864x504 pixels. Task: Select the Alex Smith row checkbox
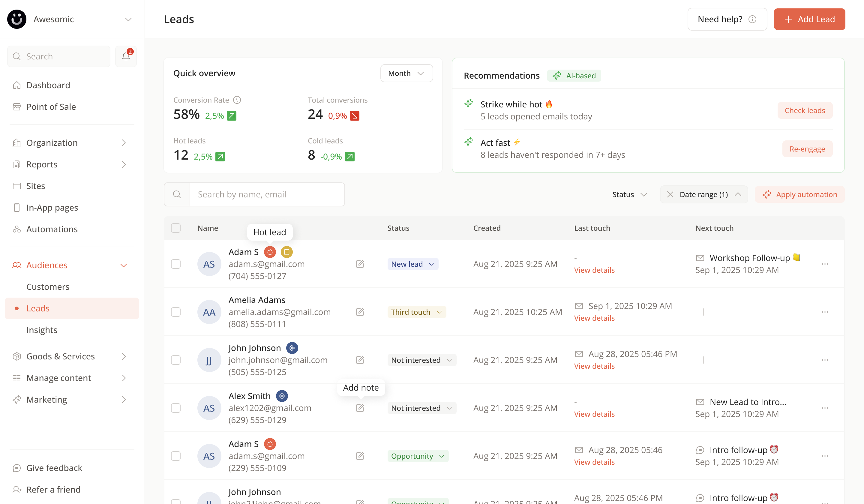pos(176,408)
